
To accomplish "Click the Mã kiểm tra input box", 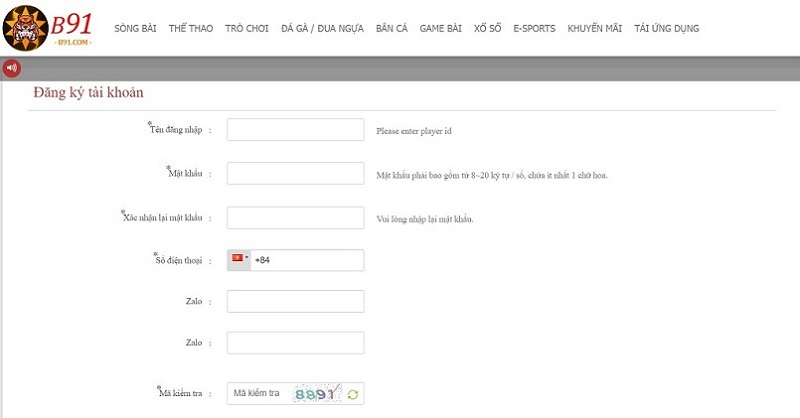I will click(x=258, y=394).
